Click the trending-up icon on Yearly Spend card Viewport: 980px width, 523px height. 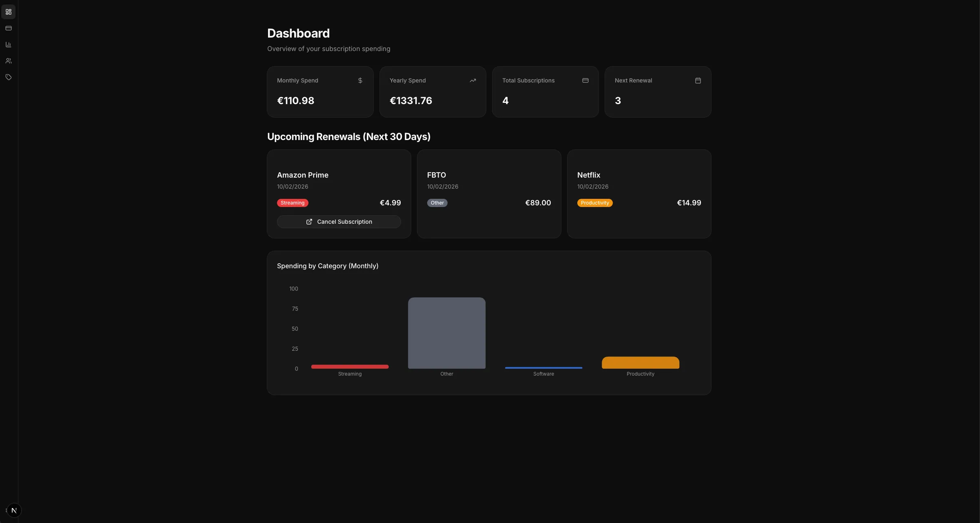click(473, 80)
